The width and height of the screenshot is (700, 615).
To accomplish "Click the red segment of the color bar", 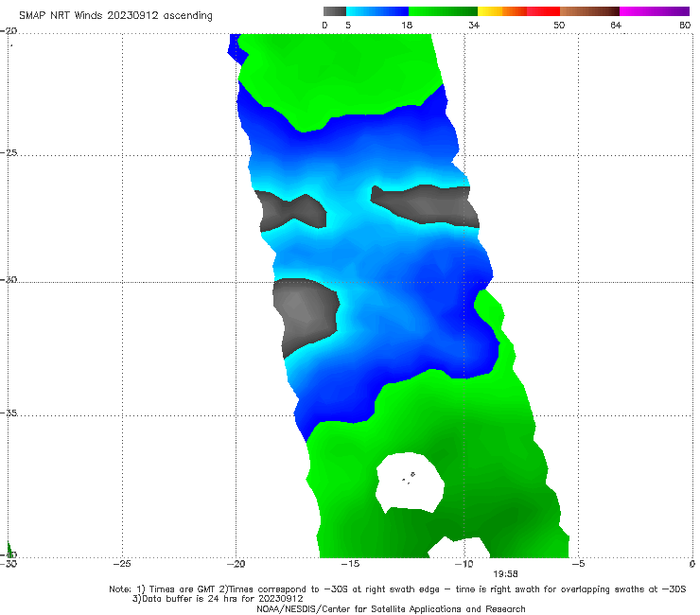I will (x=543, y=11).
